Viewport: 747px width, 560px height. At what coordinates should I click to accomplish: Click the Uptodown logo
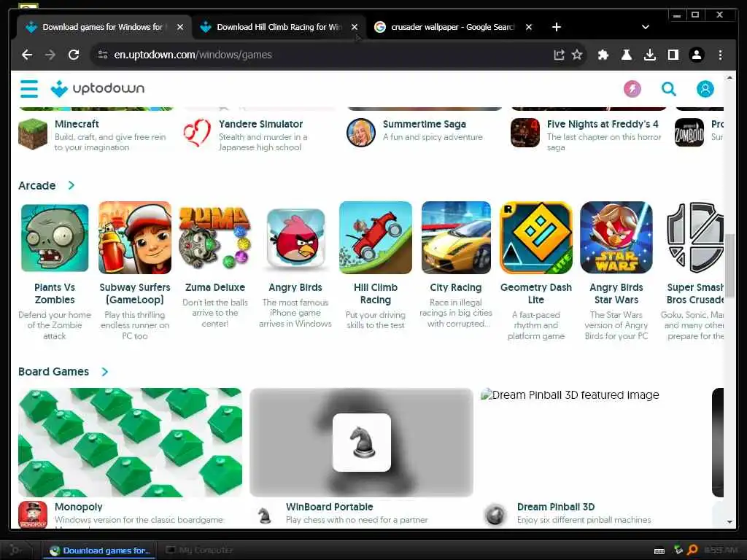(98, 88)
